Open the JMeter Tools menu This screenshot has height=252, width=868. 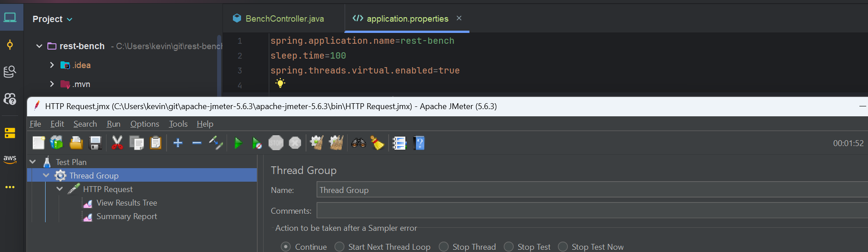pyautogui.click(x=178, y=124)
